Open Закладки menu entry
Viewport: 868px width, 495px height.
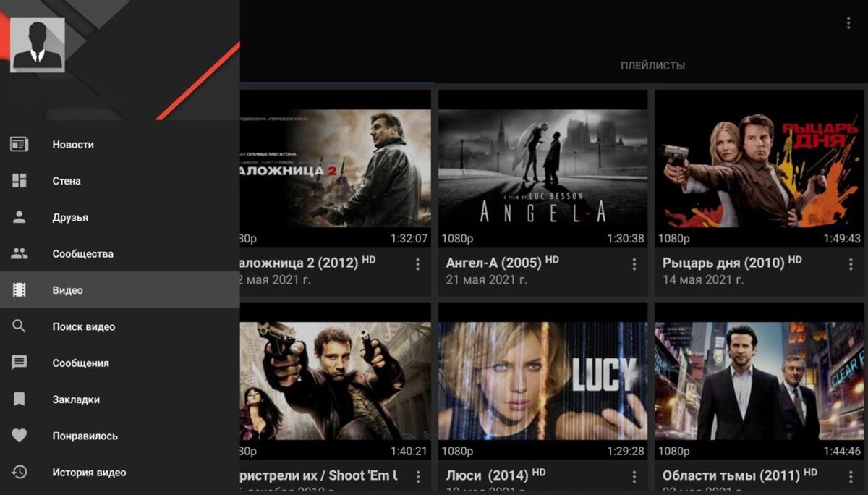[x=119, y=399]
